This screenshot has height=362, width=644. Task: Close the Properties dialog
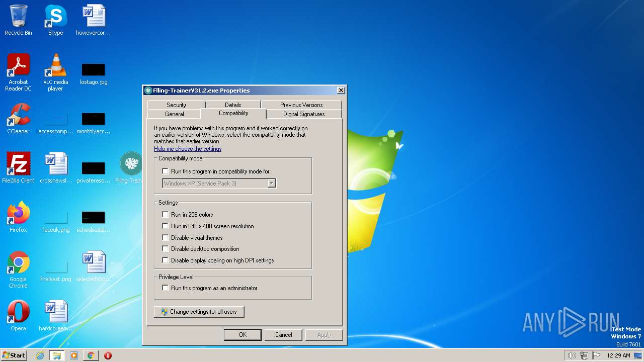click(341, 90)
